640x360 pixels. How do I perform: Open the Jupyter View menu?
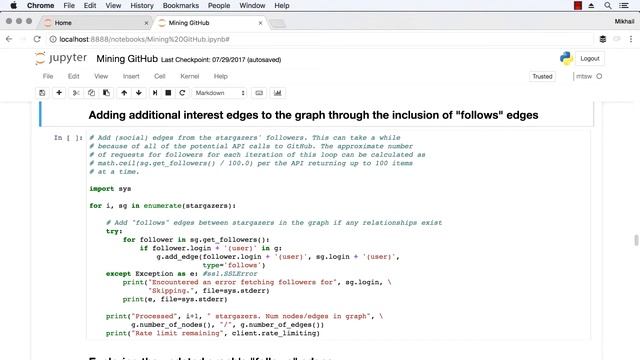101,76
